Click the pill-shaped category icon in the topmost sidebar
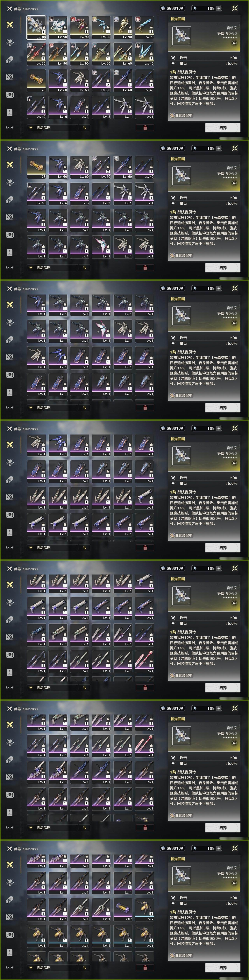This screenshot has width=249, height=980. [10, 59]
